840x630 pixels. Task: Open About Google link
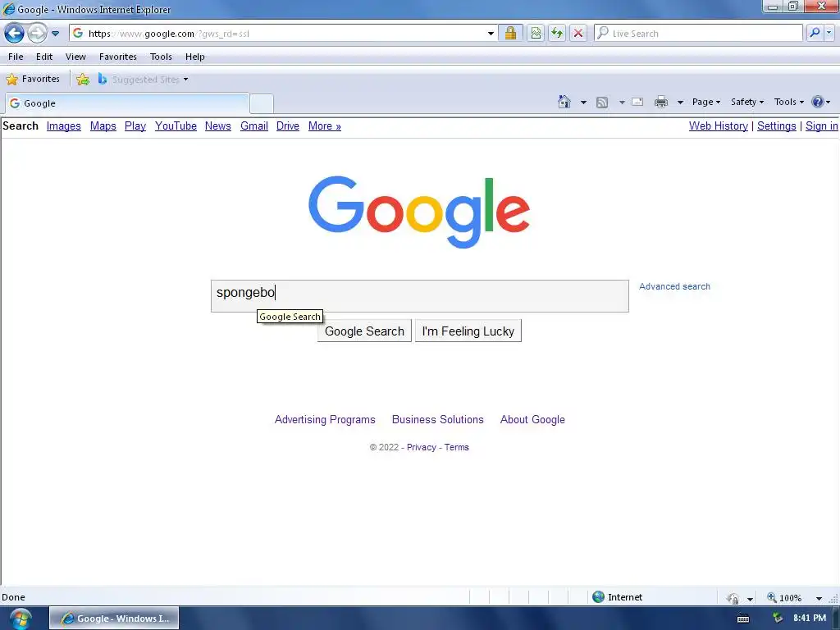(x=532, y=419)
